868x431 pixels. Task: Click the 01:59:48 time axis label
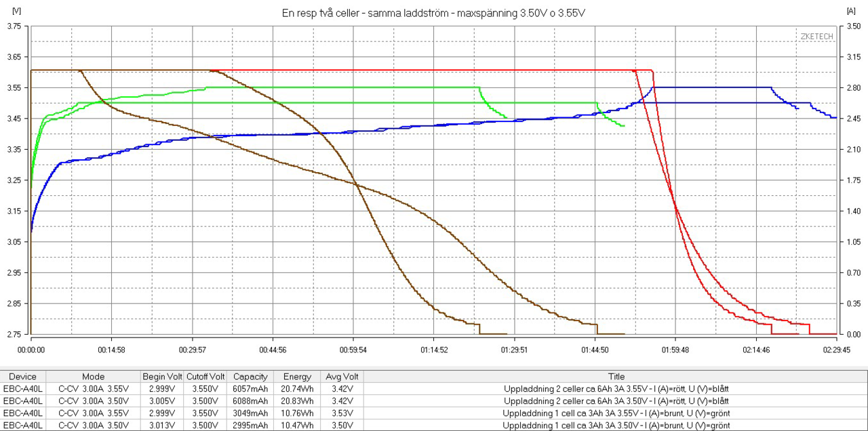tap(675, 350)
